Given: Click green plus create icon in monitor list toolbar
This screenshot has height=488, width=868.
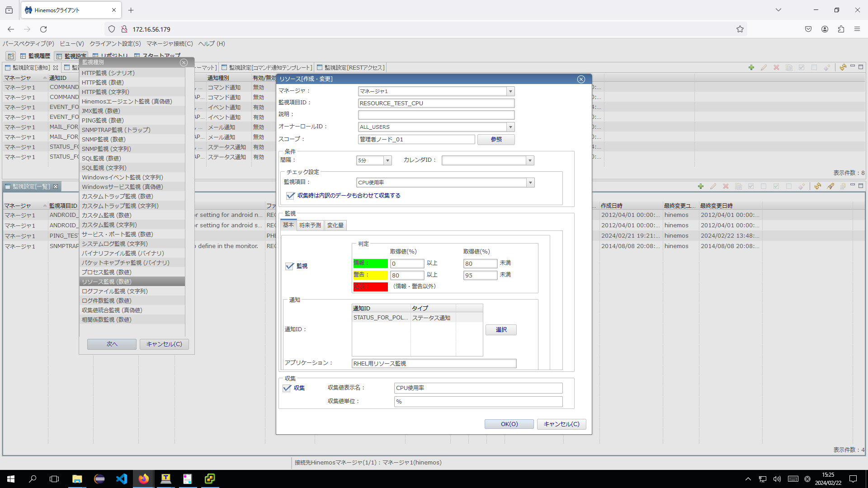Looking at the screenshot, I should click(701, 186).
